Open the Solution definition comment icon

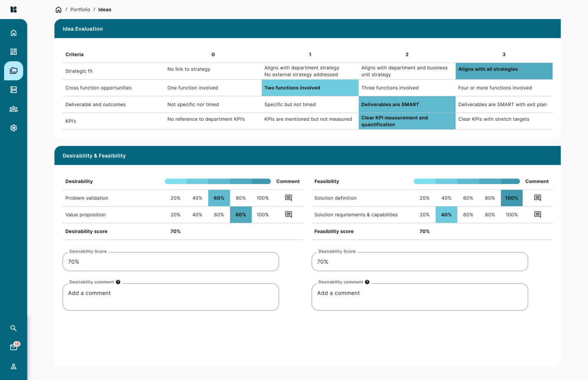click(537, 198)
